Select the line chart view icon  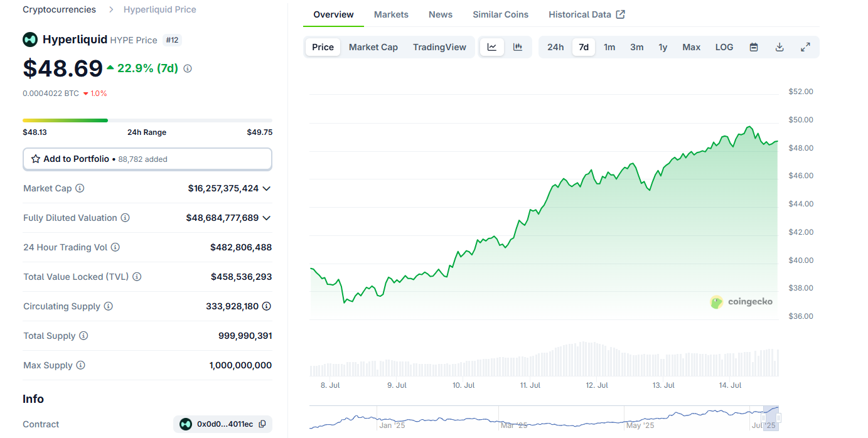[x=492, y=47]
